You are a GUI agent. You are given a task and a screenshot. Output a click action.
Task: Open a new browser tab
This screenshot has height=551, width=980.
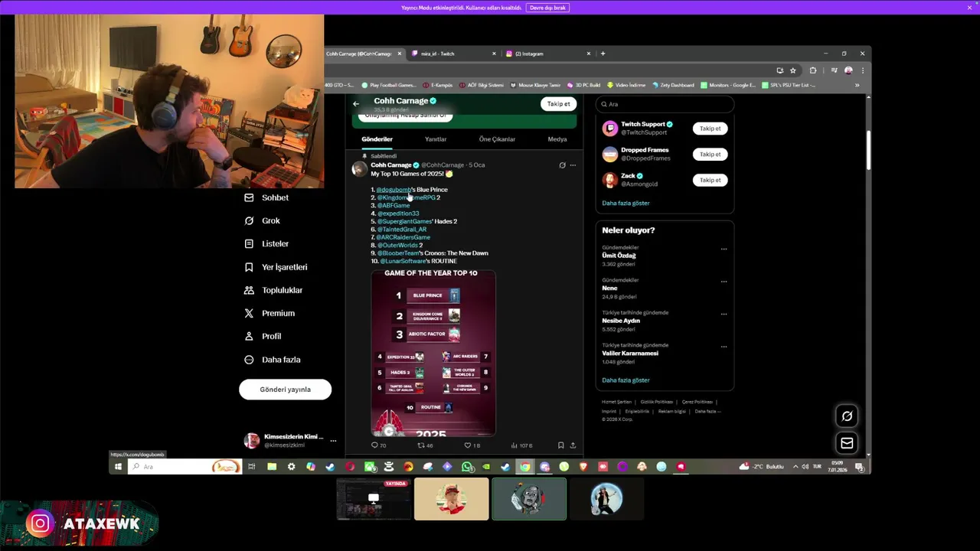point(603,54)
